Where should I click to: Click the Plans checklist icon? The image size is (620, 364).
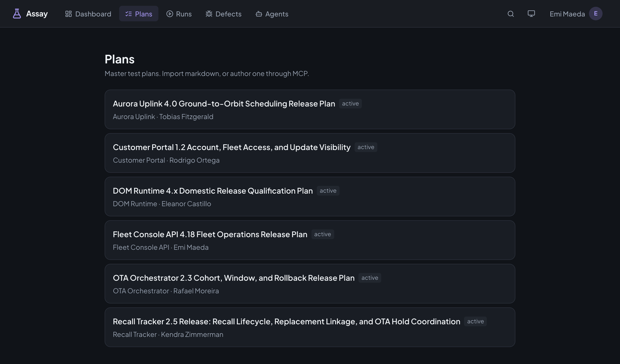point(128,14)
